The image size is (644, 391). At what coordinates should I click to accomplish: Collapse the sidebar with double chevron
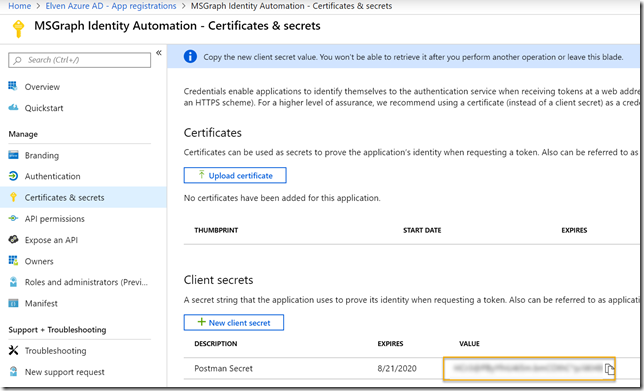(x=159, y=53)
